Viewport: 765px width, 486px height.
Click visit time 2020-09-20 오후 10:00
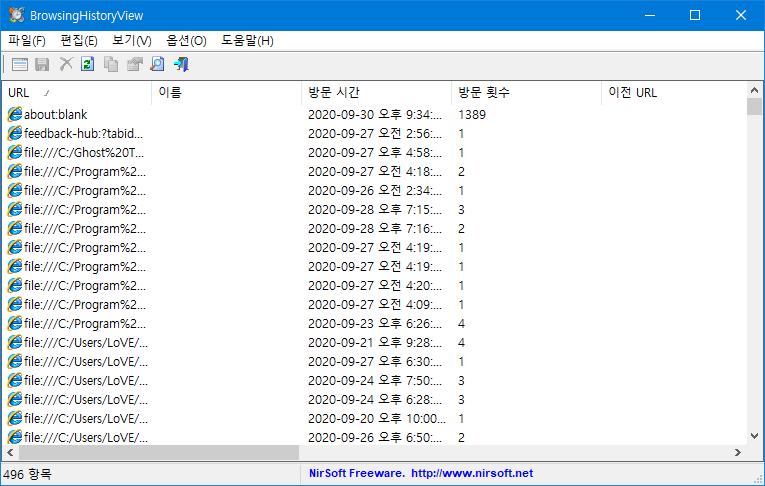click(x=377, y=419)
